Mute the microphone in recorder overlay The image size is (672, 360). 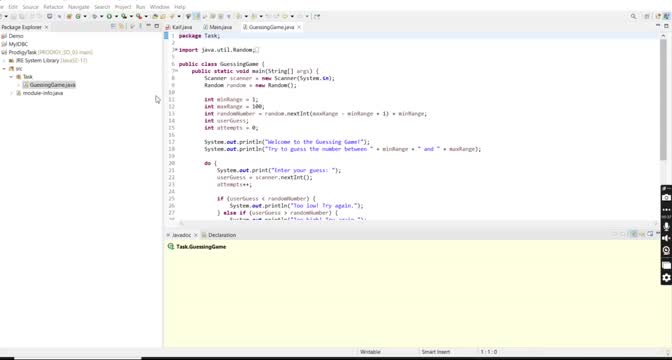pos(666,226)
